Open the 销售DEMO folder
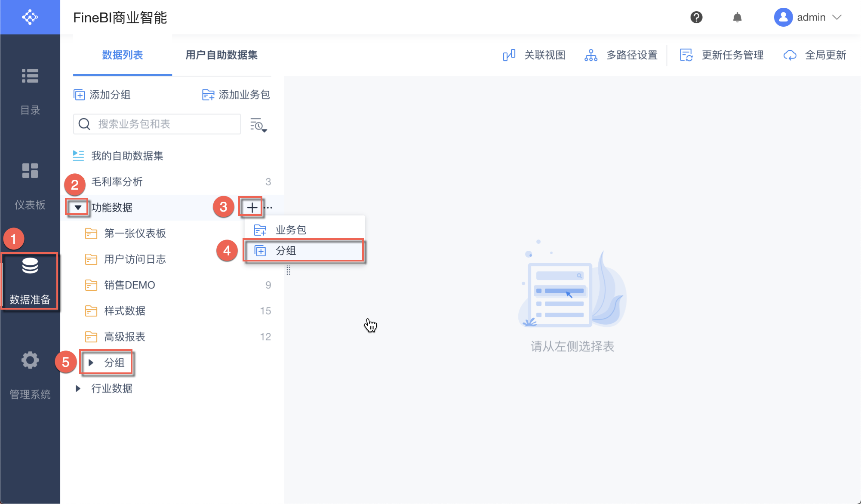This screenshot has height=504, width=861. [x=129, y=285]
